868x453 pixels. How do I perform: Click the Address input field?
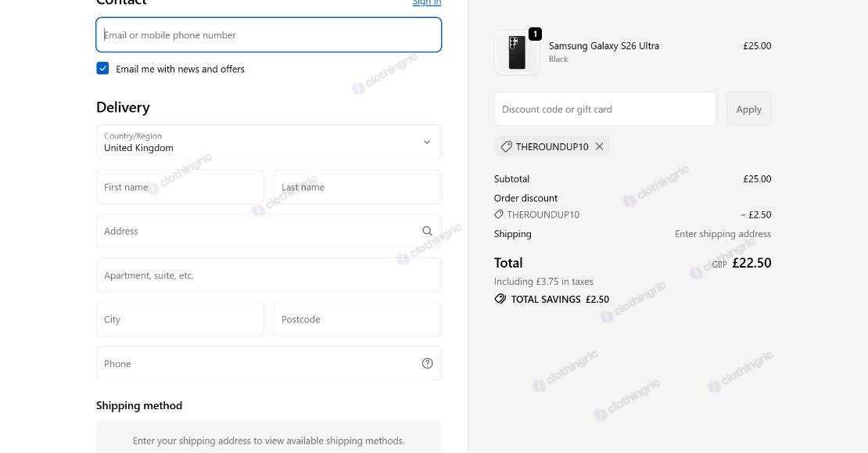click(x=268, y=231)
